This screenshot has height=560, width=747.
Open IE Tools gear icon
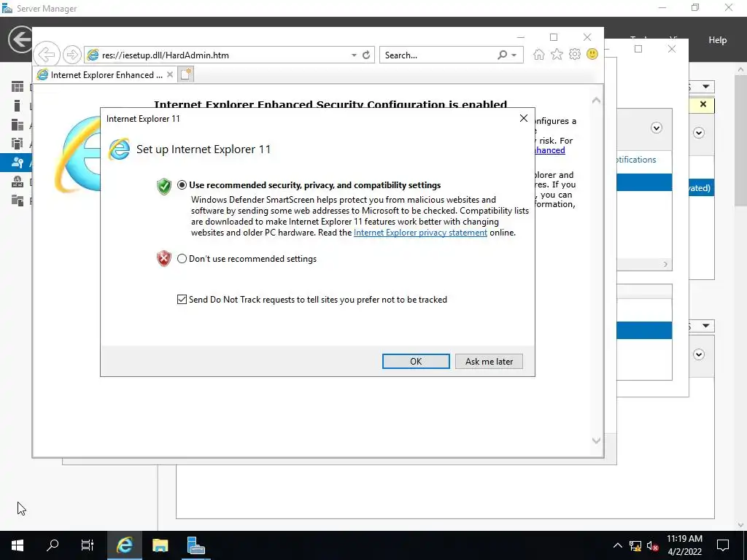click(575, 54)
